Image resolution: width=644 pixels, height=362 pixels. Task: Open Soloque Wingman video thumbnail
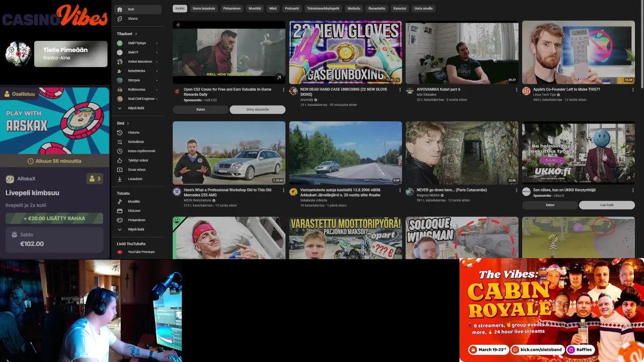[x=462, y=238]
